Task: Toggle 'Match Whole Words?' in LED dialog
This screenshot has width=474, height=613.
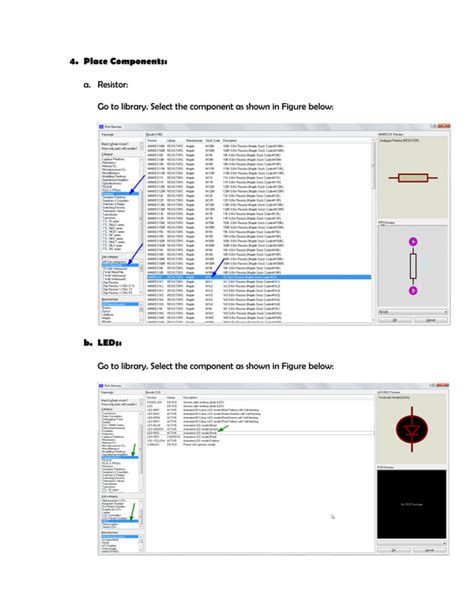Action: [141, 401]
